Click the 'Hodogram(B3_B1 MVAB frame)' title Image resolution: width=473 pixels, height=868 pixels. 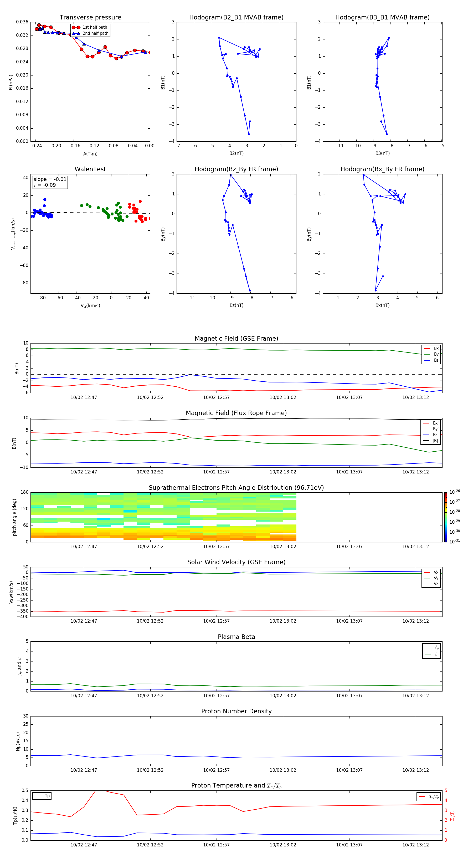382,18
